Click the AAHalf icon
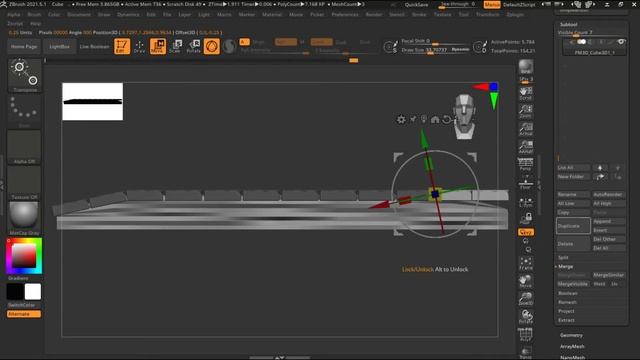The height and width of the screenshot is (360, 640). 525,147
